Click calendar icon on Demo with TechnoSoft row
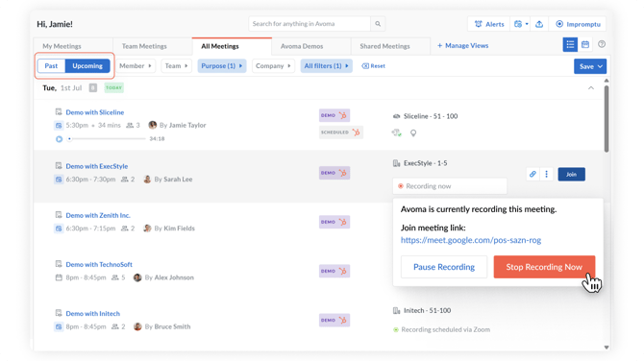644x361 pixels. point(59,277)
